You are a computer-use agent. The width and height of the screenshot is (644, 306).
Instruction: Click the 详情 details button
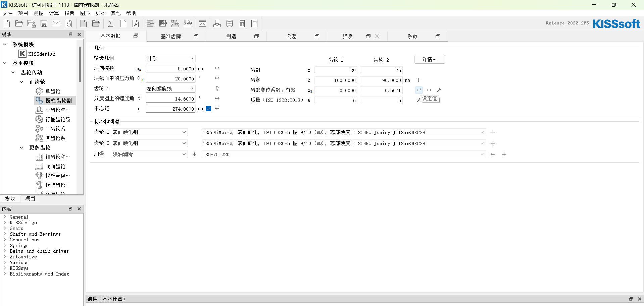pyautogui.click(x=430, y=59)
